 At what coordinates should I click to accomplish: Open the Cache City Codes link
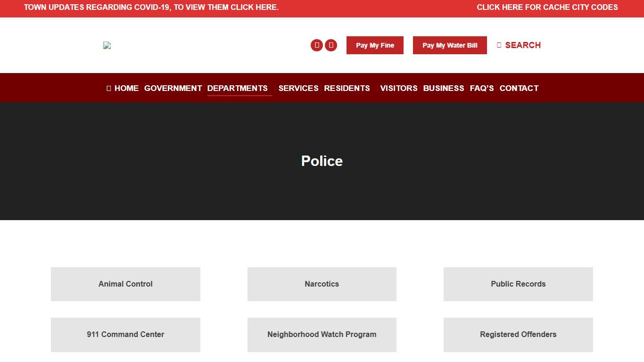coord(547,7)
